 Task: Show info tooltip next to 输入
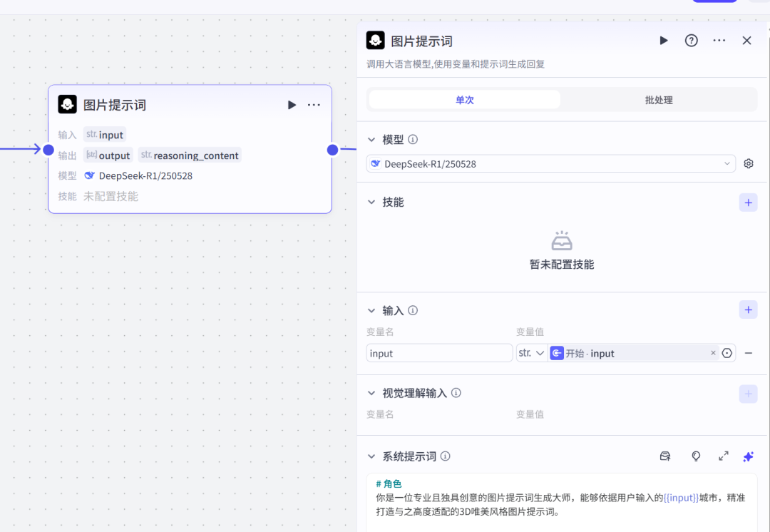tap(413, 310)
